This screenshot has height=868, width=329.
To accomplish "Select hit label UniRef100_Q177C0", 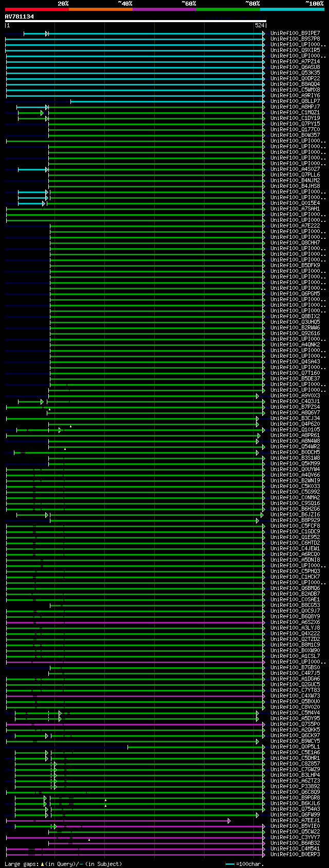I will [x=295, y=130].
